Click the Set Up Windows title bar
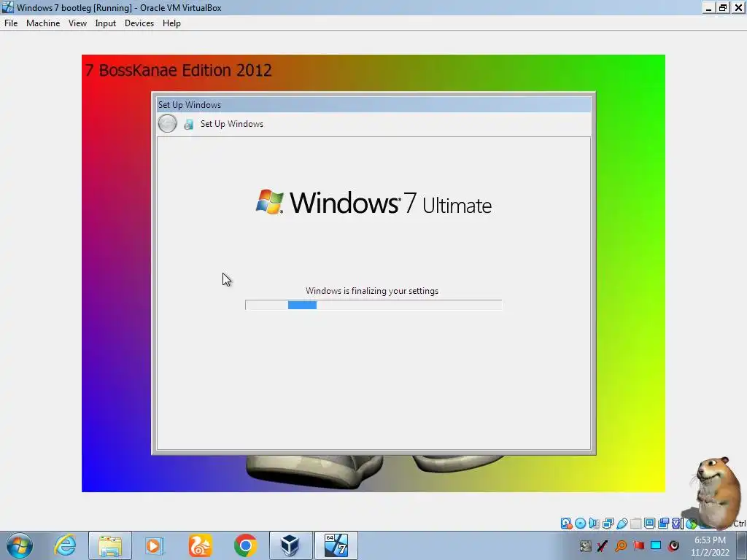 (x=374, y=105)
